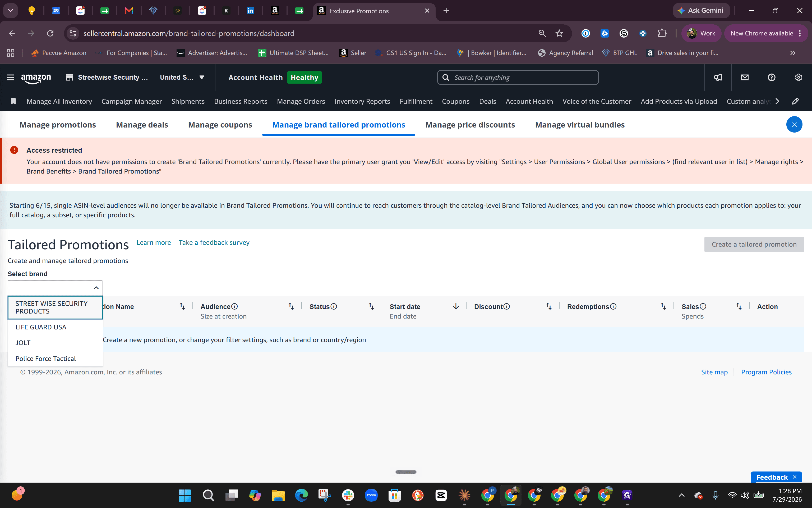812x508 pixels.
Task: Sort by Audience column arrows
Action: (x=291, y=306)
